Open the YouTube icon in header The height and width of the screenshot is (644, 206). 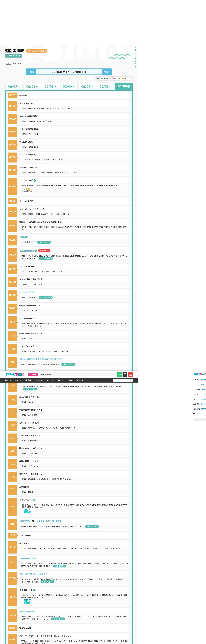(130, 374)
